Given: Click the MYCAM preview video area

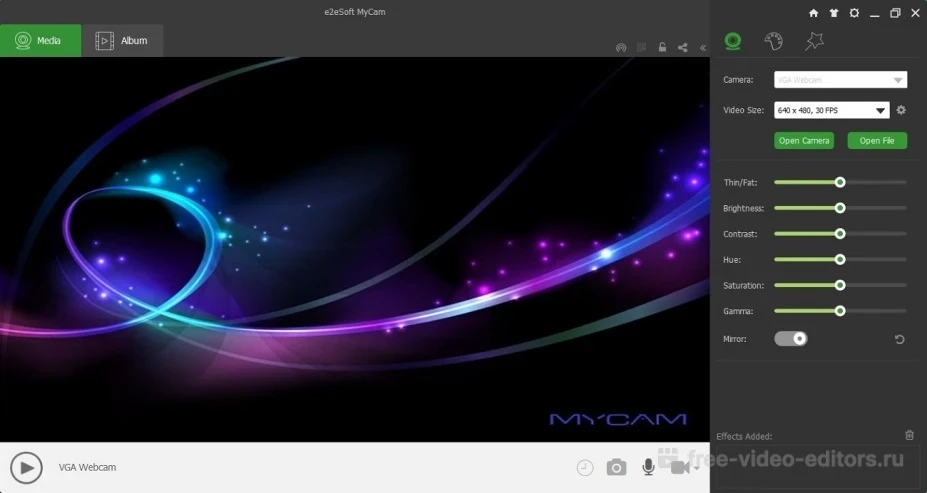Looking at the screenshot, I should pos(355,249).
